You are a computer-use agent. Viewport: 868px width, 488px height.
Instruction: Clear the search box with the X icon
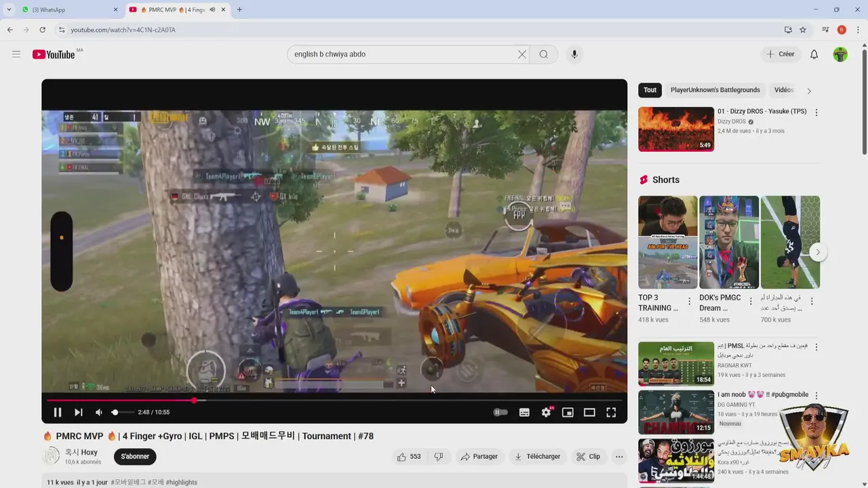[x=522, y=54]
